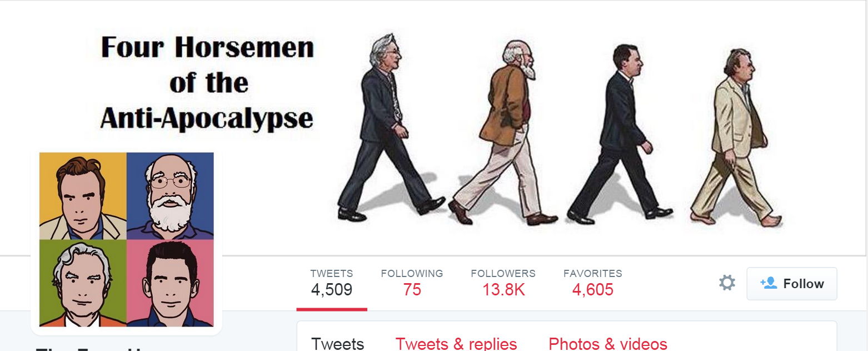
Task: Click the yellow-background portrait in avatar
Action: 83,196
